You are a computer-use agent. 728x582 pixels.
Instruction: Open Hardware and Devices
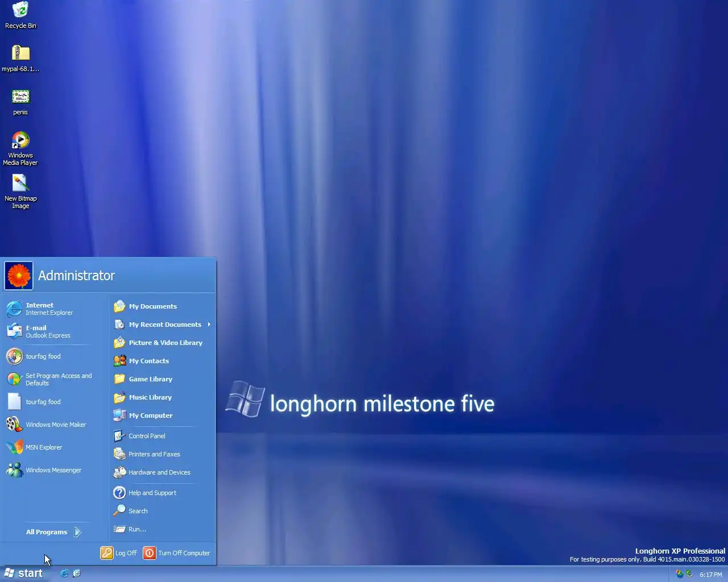tap(162, 472)
